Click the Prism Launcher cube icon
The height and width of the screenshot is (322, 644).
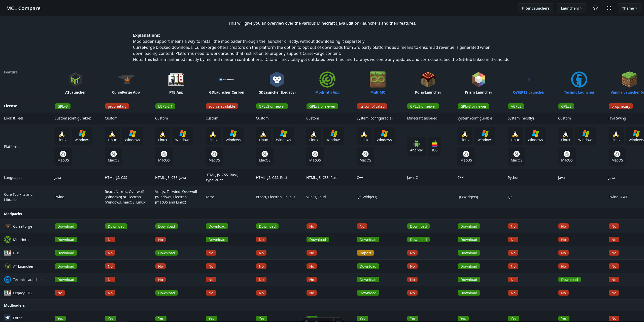pyautogui.click(x=478, y=79)
